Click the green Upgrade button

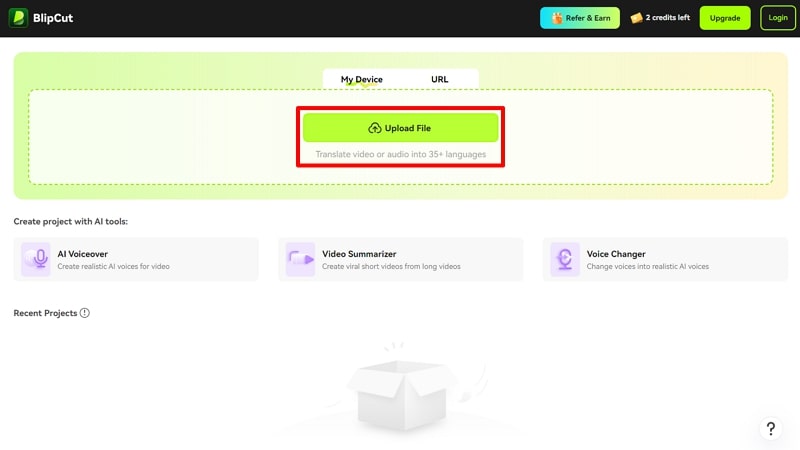point(724,18)
